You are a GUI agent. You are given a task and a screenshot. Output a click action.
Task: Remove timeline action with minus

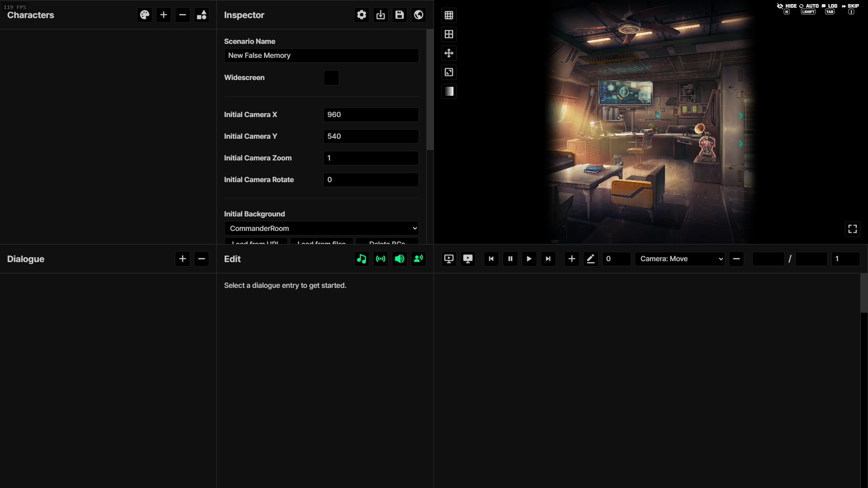pos(736,259)
